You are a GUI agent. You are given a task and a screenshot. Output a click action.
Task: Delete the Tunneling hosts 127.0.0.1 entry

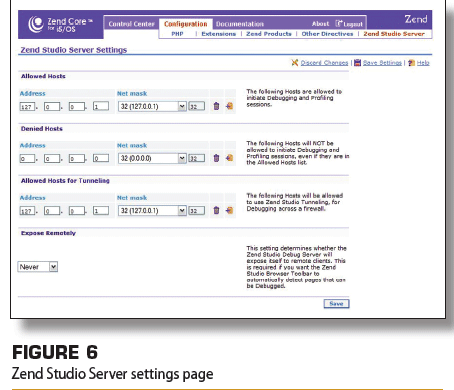[x=216, y=210]
